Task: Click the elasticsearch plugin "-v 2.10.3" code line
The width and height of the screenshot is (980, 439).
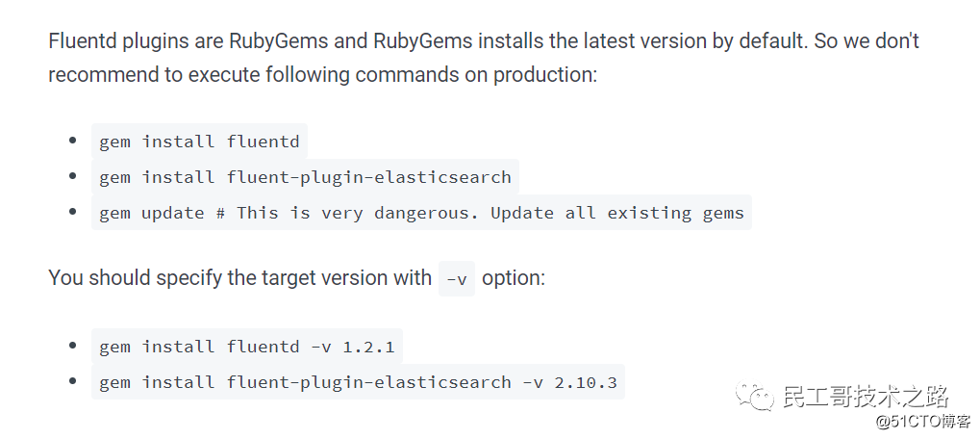Action: pyautogui.click(x=358, y=382)
